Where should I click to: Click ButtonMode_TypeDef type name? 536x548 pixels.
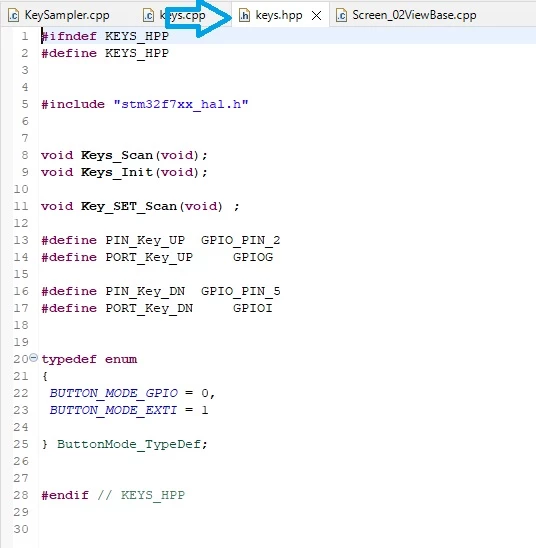click(129, 444)
